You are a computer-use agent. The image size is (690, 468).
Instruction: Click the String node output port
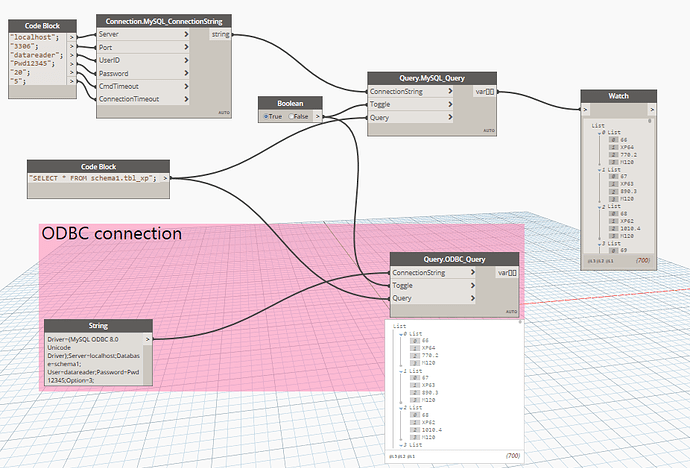(x=148, y=339)
